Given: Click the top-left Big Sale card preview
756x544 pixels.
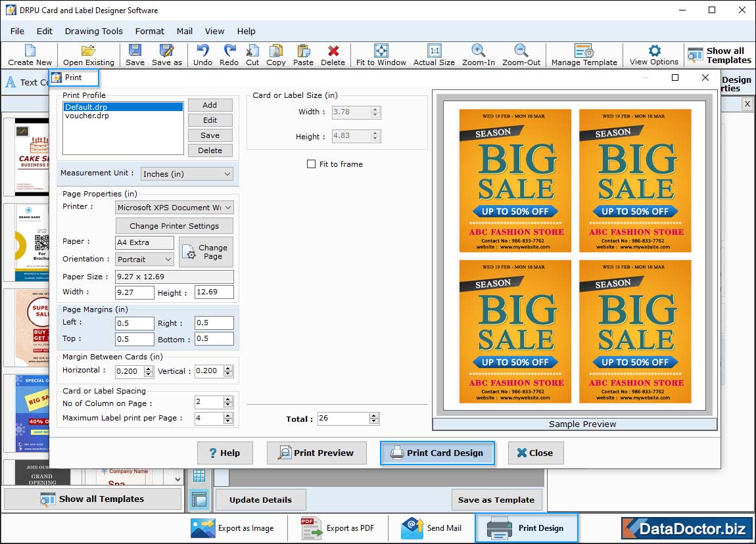Looking at the screenshot, I should point(515,181).
